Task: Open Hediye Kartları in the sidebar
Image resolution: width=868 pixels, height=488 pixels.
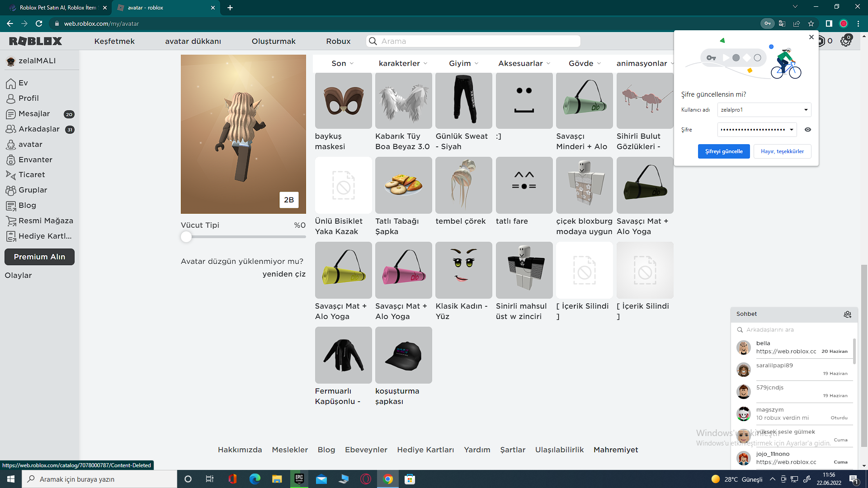Action: 45,236
